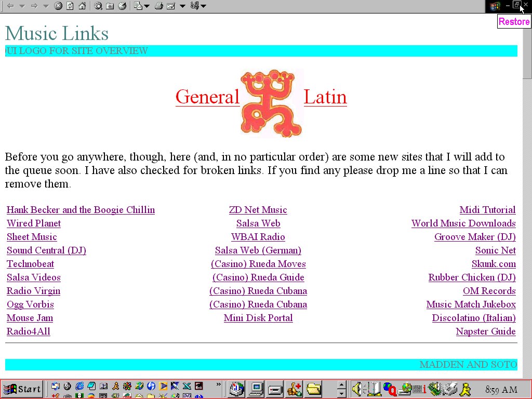This screenshot has width=532, height=399.
Task: Open the General music links heading
Action: 207,97
